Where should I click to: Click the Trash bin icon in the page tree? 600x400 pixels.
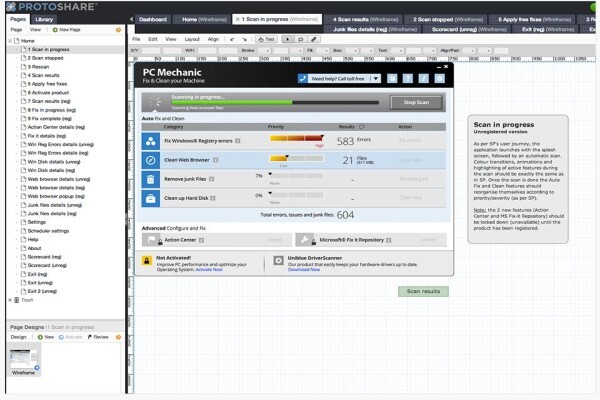[x=17, y=300]
